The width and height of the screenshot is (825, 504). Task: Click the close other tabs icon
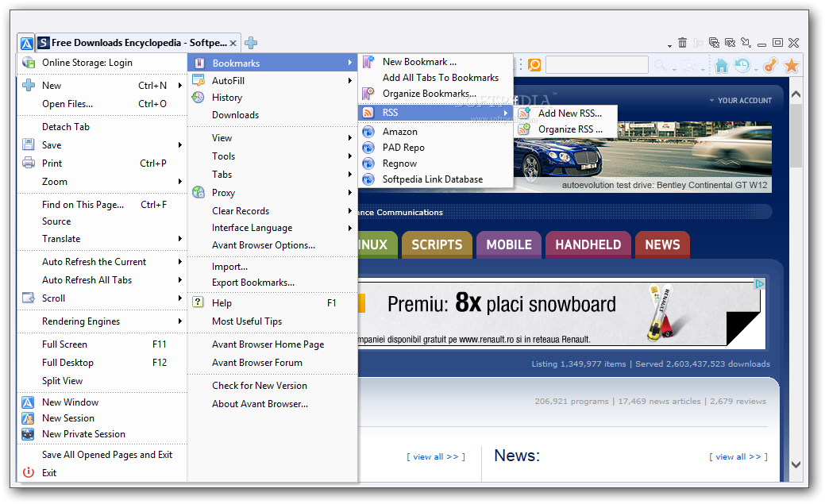pyautogui.click(x=730, y=43)
